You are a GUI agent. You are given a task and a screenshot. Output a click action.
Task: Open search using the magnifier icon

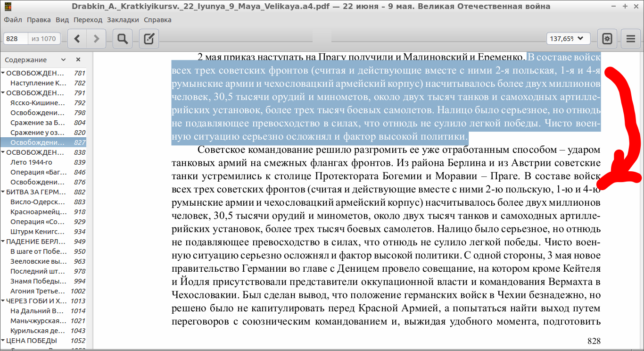123,39
